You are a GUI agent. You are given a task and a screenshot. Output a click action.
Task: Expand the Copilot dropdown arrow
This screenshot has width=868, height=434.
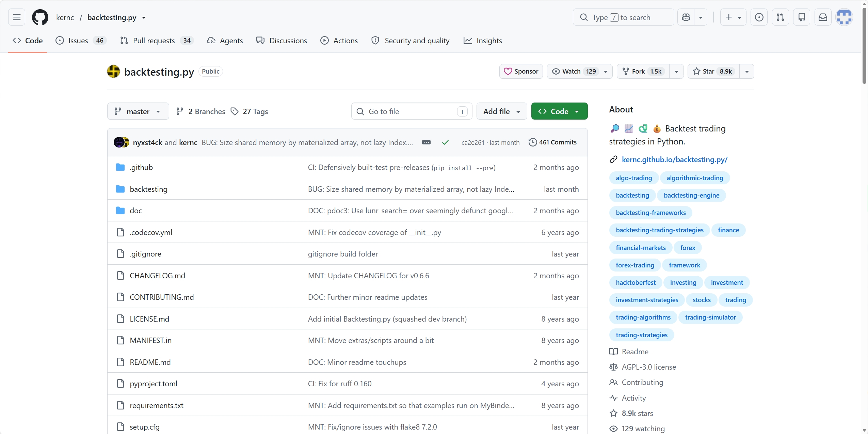701,17
